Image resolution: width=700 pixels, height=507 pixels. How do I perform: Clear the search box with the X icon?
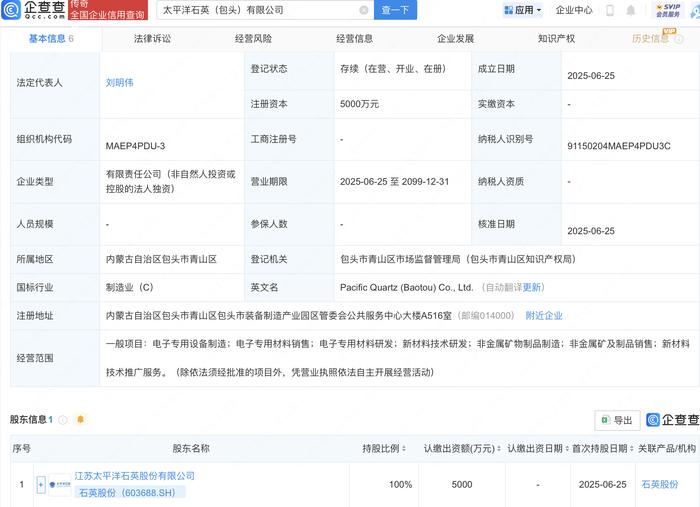coord(364,10)
